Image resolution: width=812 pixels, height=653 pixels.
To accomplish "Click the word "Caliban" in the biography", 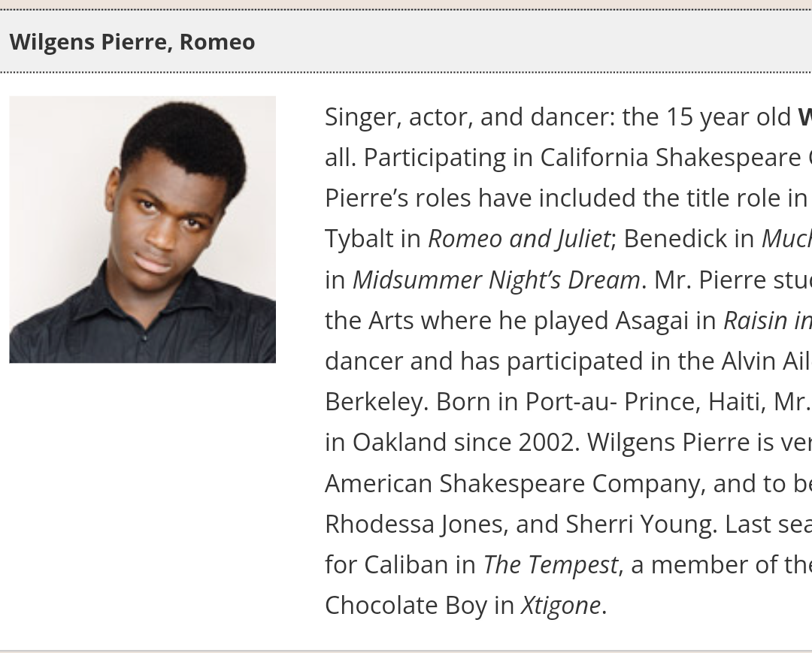I will click(x=406, y=564).
